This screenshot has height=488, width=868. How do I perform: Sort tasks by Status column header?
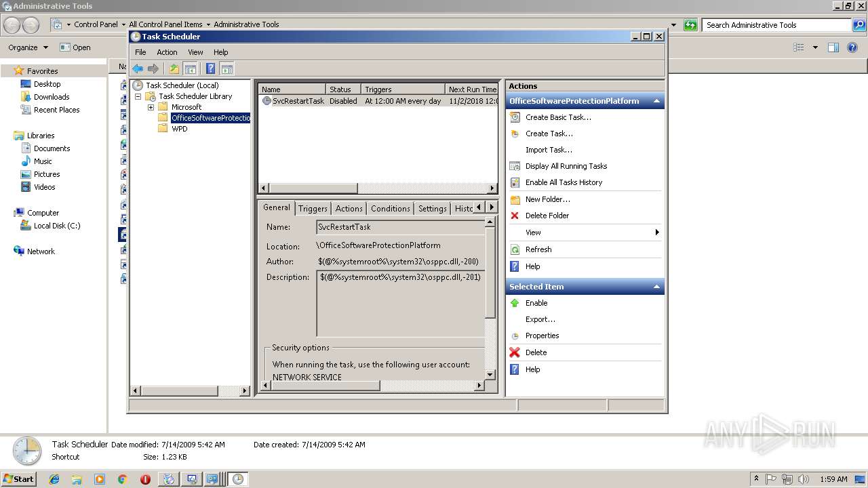343,89
